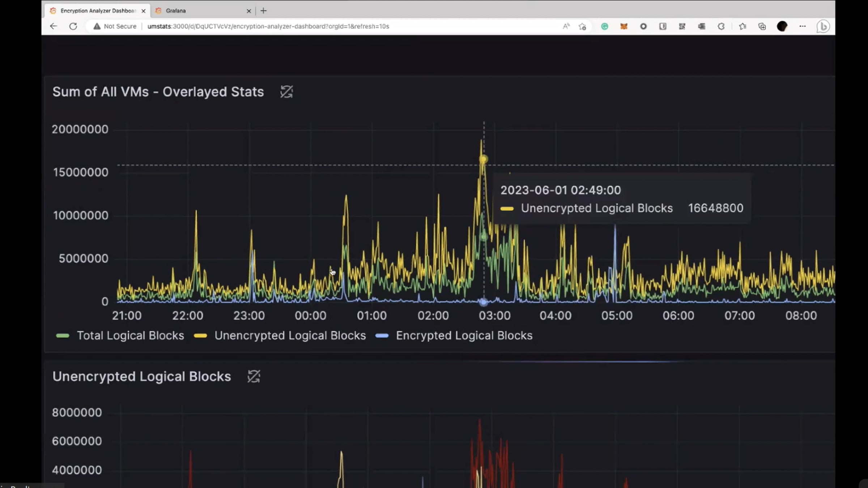868x488 pixels.
Task: Open browser Extensions puzzle icon
Action: tap(721, 26)
